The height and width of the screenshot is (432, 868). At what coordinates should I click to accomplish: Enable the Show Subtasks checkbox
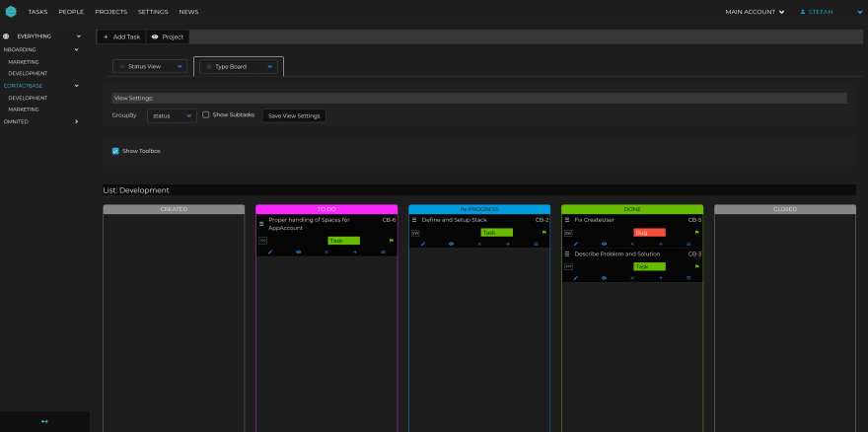tap(205, 115)
